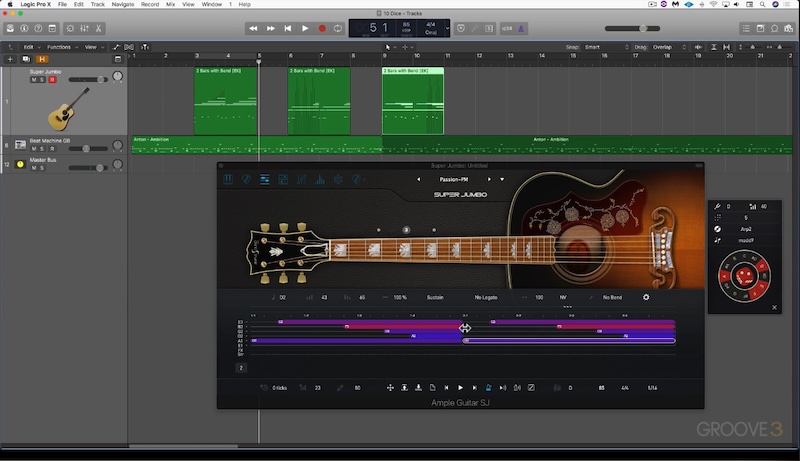
Task: Open the Passion-FM preset dropdown triangle
Action: click(502, 180)
